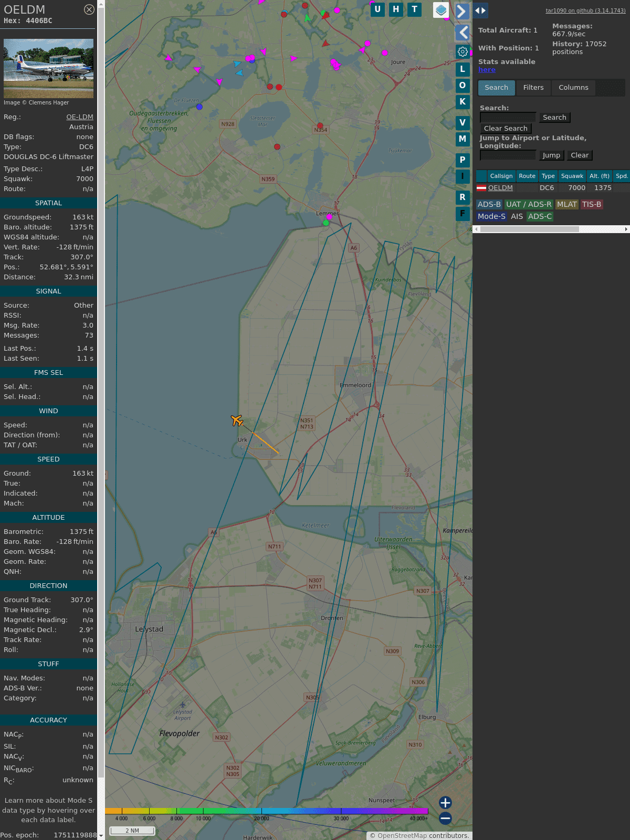The height and width of the screenshot is (840, 630).
Task: Click the AIS source legend label
Action: coord(517,216)
